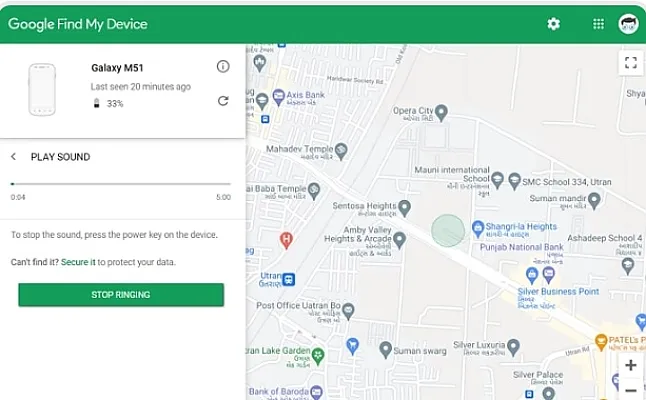This screenshot has height=400, width=646.
Task: Click the Opera City map pin
Action: pyautogui.click(x=441, y=112)
